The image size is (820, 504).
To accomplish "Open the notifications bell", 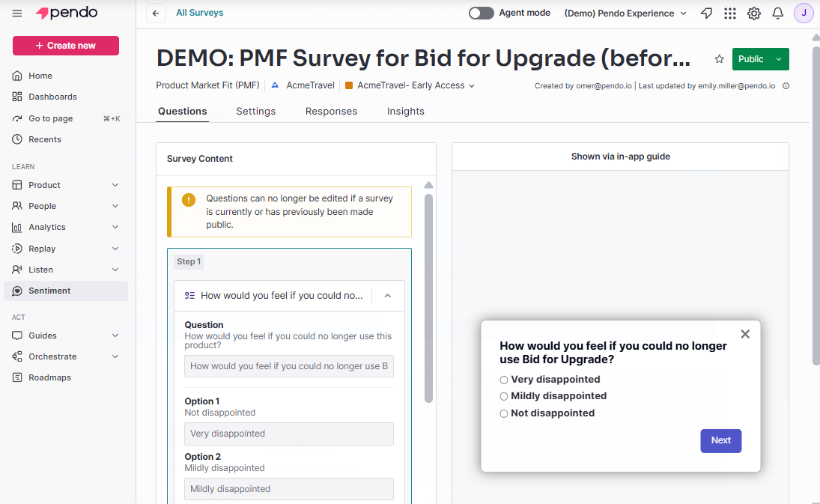I will click(x=777, y=13).
